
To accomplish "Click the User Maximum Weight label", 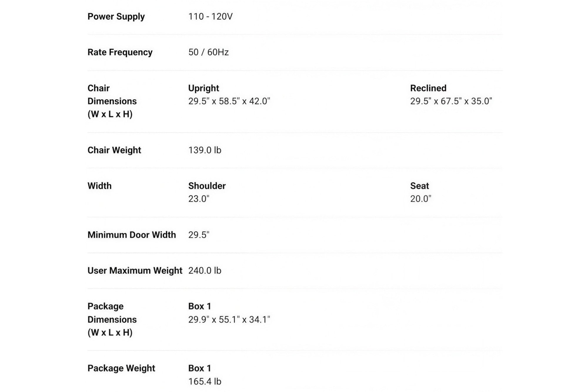I will click(135, 271).
